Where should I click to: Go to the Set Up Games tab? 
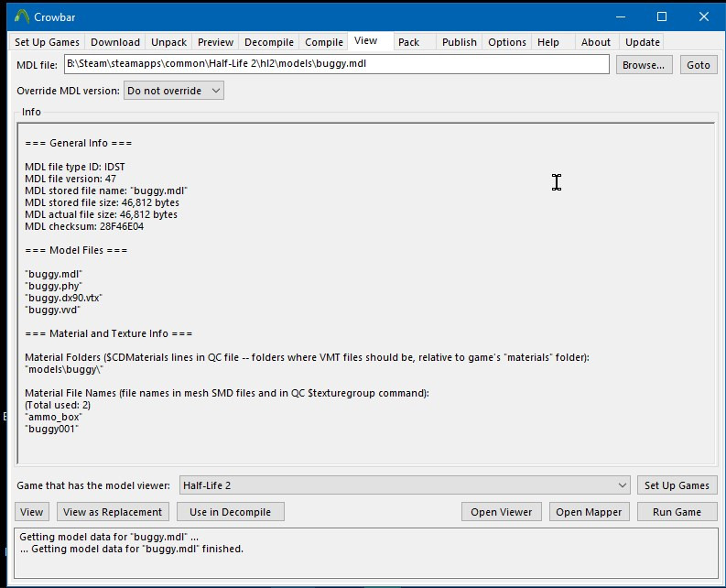pos(47,42)
